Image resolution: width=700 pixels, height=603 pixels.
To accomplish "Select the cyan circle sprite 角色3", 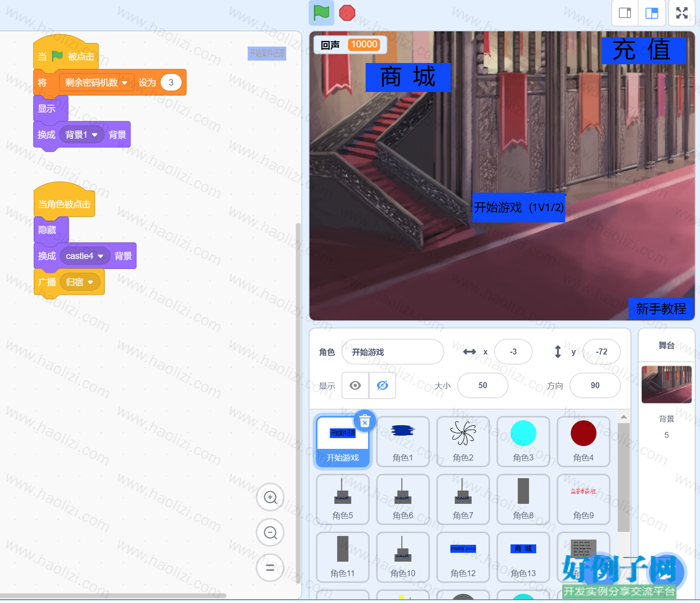I will tap(523, 442).
